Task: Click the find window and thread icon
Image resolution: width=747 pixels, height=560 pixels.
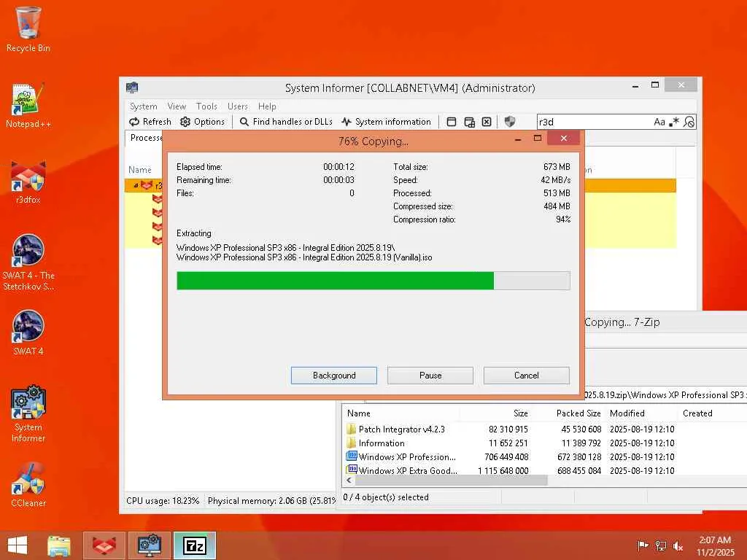Action: pos(469,122)
